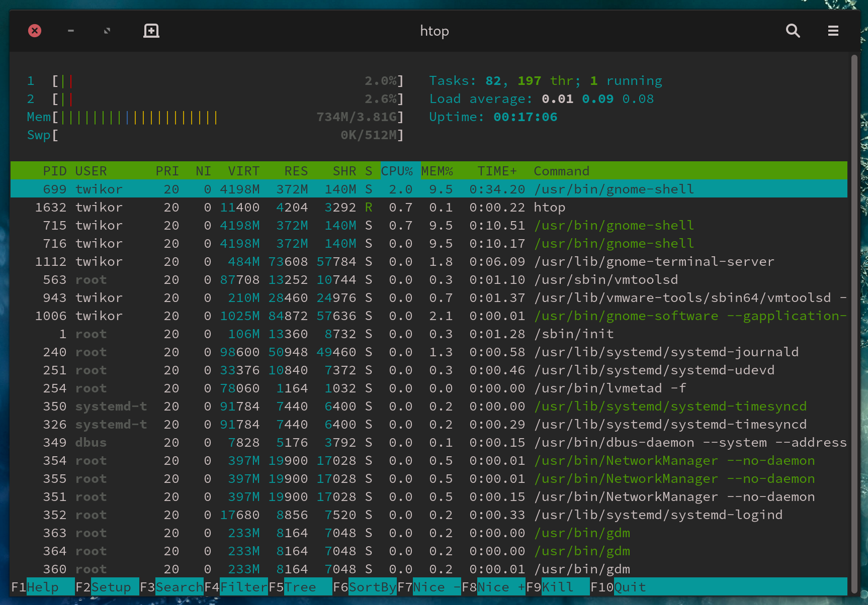Screen dimensions: 868x605
Task: Click the search magnifier icon in the titlebar
Action: coord(793,31)
